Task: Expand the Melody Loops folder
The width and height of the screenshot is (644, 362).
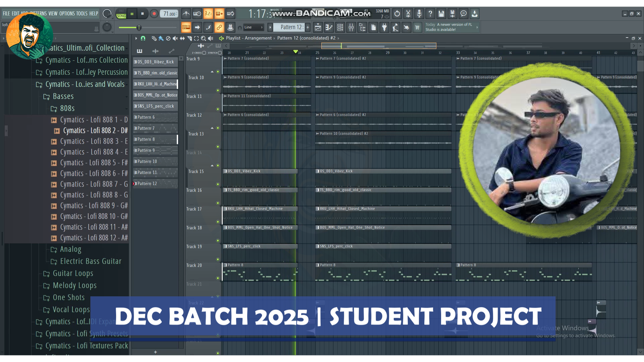Action: pyautogui.click(x=74, y=286)
